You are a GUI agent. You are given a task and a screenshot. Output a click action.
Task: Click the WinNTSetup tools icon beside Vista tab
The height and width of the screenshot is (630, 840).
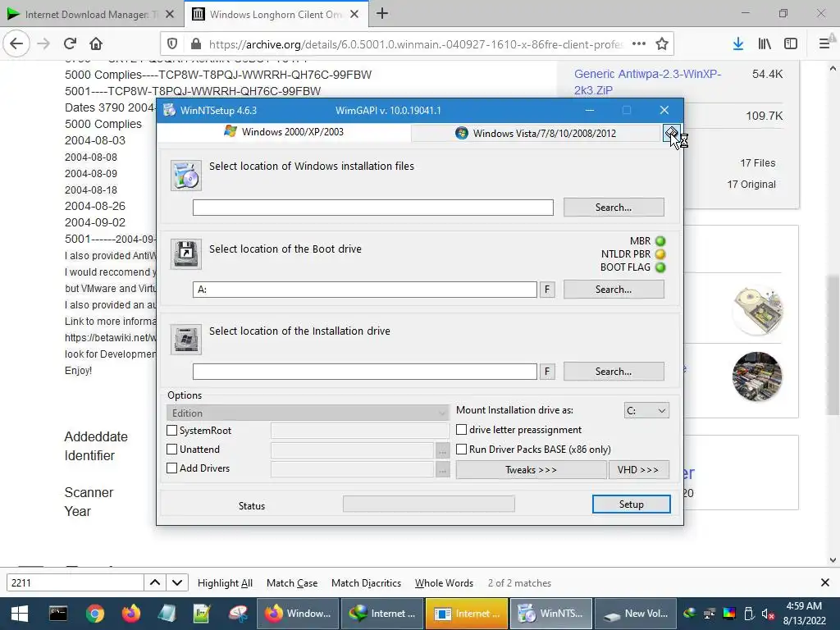click(x=671, y=133)
